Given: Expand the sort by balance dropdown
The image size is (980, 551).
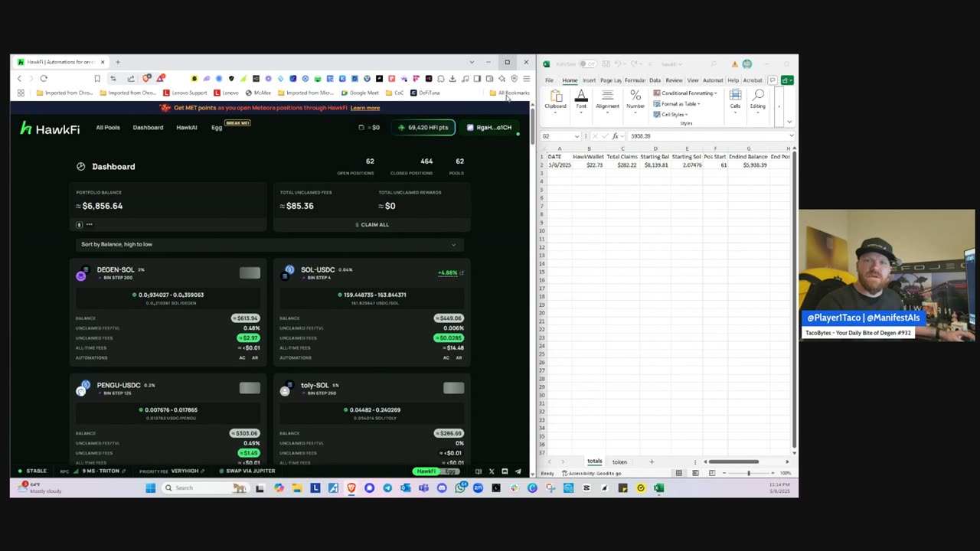Looking at the screenshot, I should coord(269,244).
